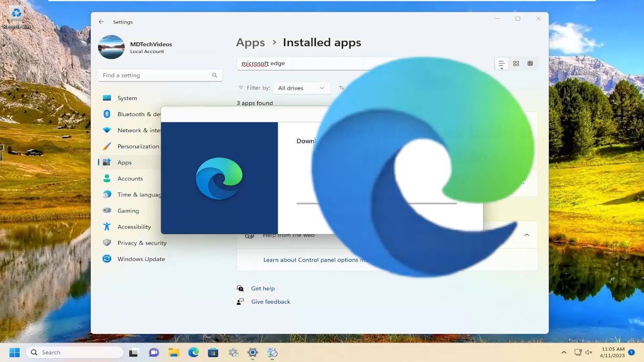Viewport: 644px width, 362px height.
Task: Collapse the Help from the web section
Action: pyautogui.click(x=526, y=235)
